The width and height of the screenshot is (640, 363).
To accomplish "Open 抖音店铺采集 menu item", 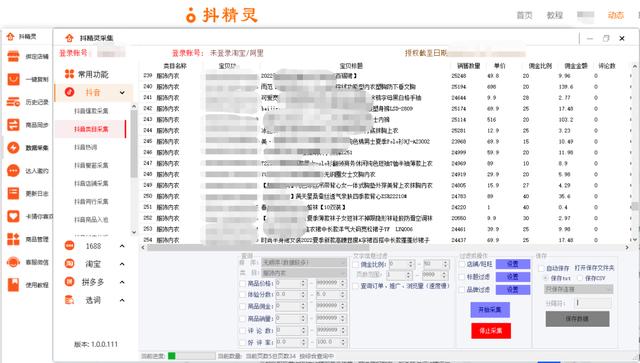I will pos(91,183).
